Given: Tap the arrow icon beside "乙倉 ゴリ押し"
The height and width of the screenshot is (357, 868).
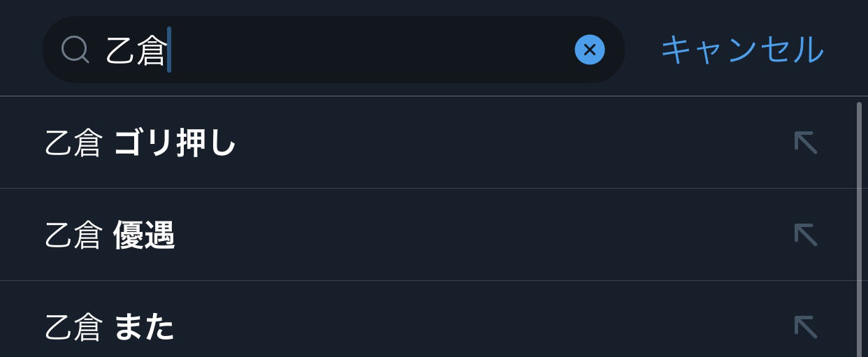Looking at the screenshot, I should click(x=805, y=143).
